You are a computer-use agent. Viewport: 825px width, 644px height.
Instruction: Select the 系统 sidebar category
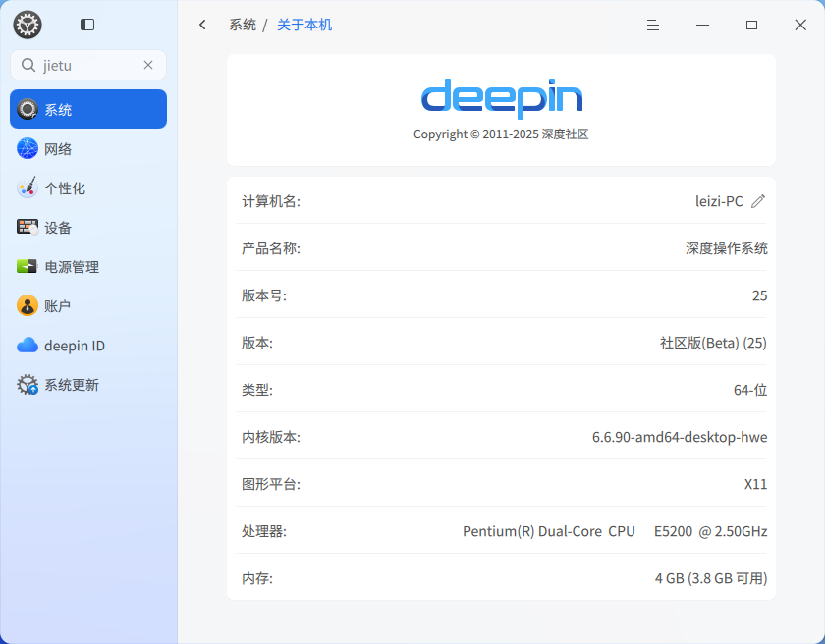point(88,109)
